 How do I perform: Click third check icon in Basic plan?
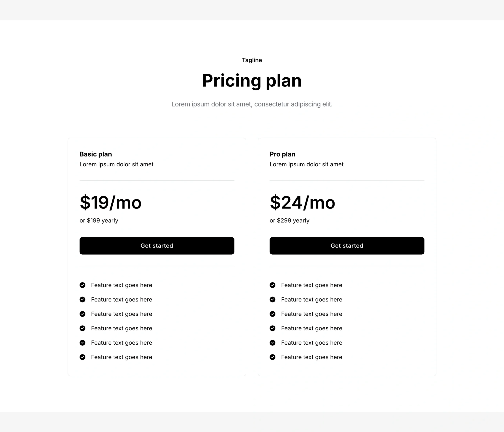[82, 314]
